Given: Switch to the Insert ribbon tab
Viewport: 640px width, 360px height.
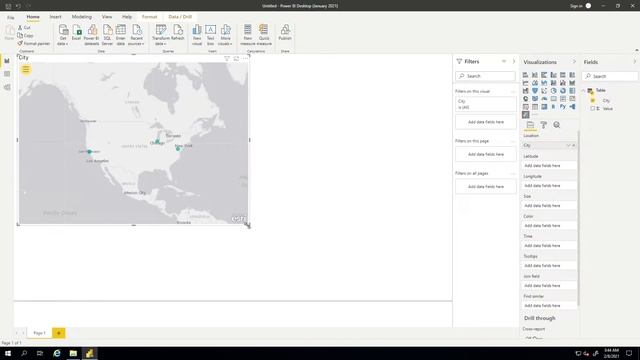Looking at the screenshot, I should (x=56, y=17).
